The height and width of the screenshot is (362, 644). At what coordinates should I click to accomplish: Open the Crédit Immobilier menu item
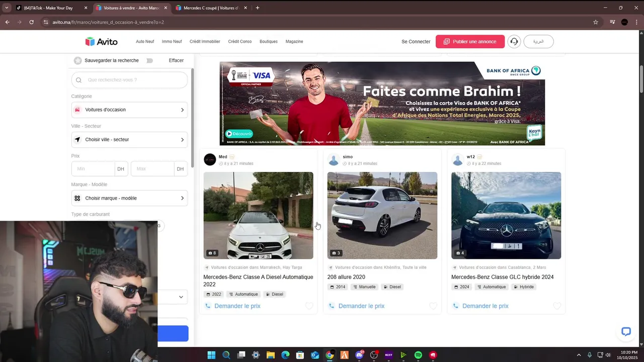click(205, 42)
